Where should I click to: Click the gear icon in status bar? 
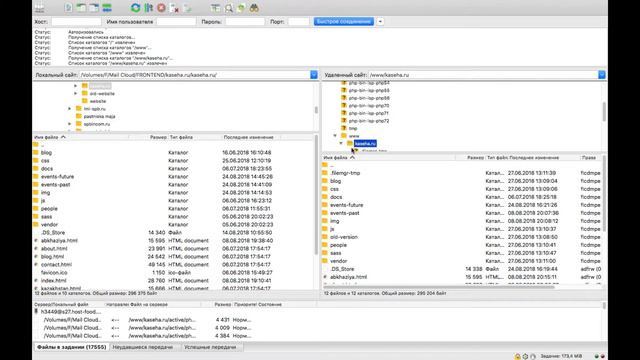[x=525, y=356]
